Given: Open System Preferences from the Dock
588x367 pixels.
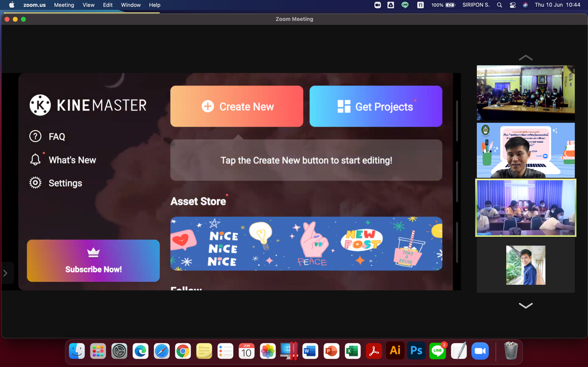Looking at the screenshot, I should point(119,351).
